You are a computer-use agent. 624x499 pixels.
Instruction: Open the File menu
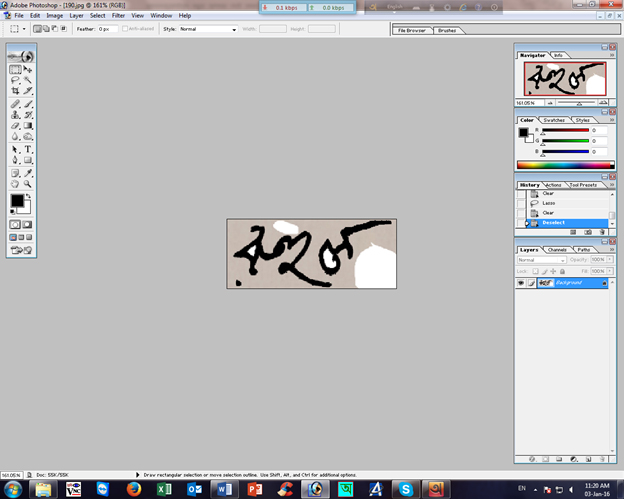pos(19,16)
